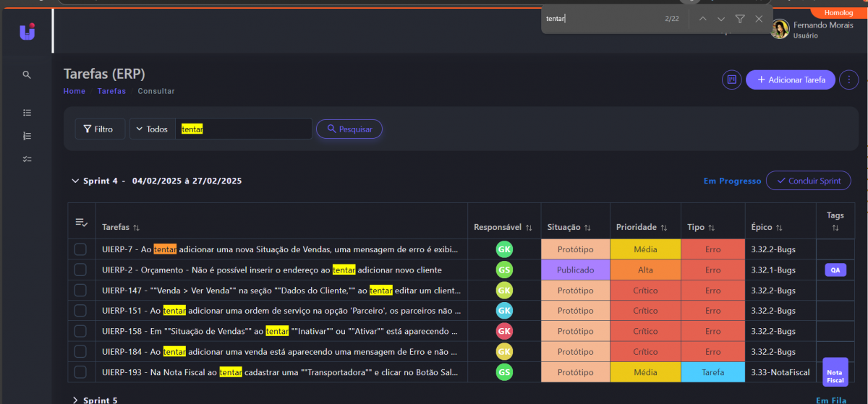Viewport: 868px width, 404px height.
Task: Open the numbered list view in sidebar
Action: pyautogui.click(x=27, y=136)
